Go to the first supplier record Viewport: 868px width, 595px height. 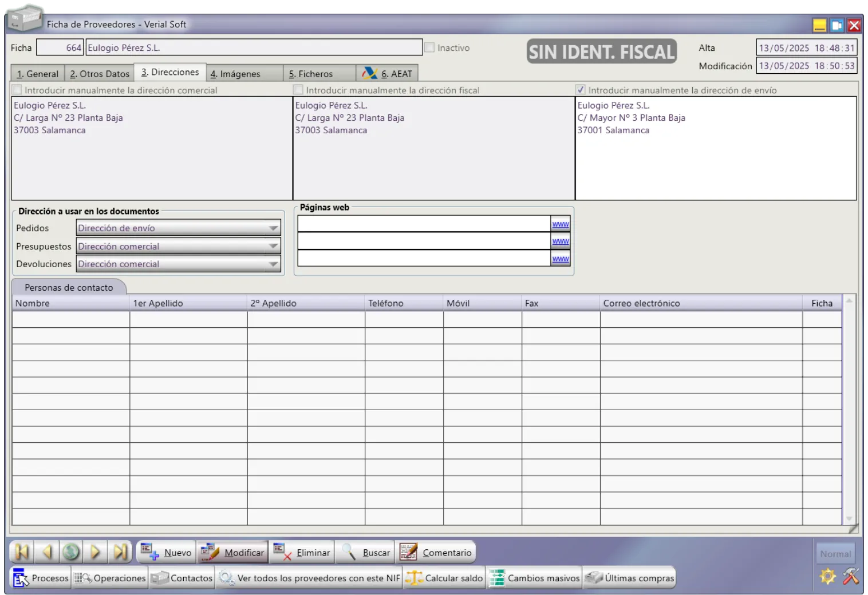22,552
